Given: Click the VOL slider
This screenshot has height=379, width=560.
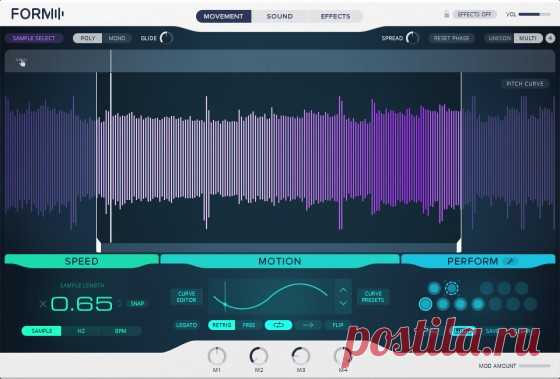Looking at the screenshot, I should pyautogui.click(x=534, y=15).
